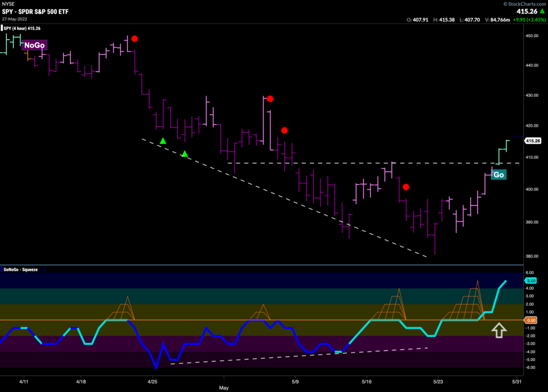This screenshot has width=548, height=392.
Task: Click the +9.95 (+2.45%) change text
Action: tap(529, 20)
